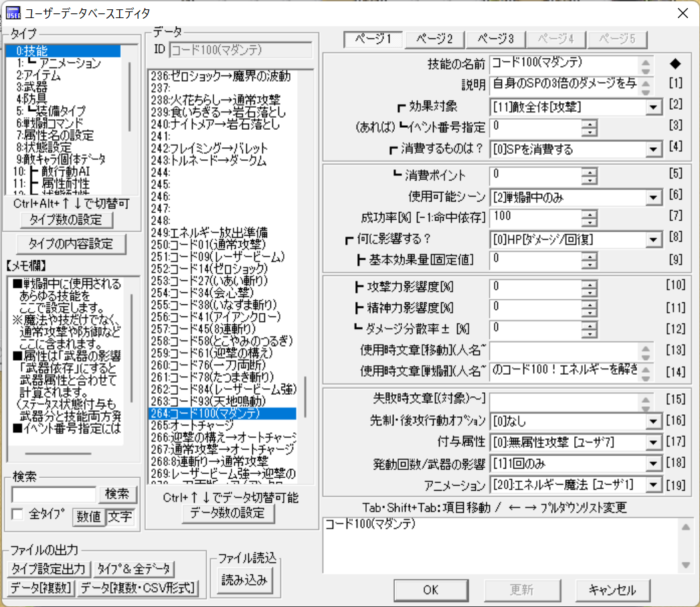Open the 効果対象 dropdown
This screenshot has width=700, height=607.
654,107
